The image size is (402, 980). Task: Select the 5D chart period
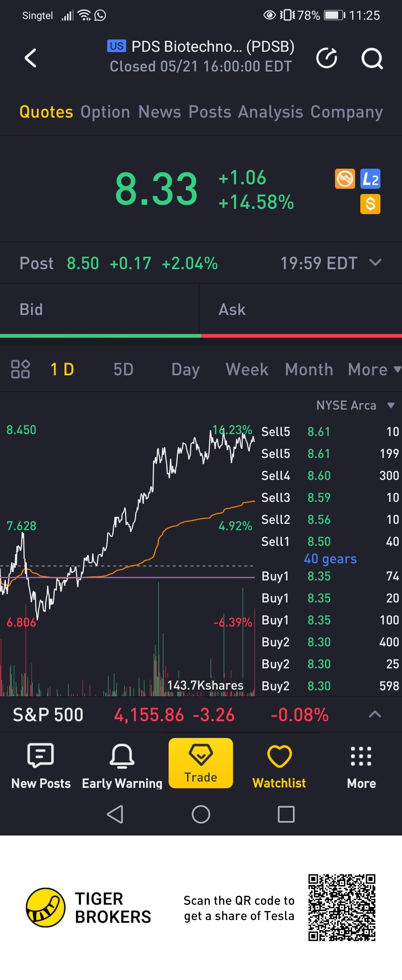[124, 369]
